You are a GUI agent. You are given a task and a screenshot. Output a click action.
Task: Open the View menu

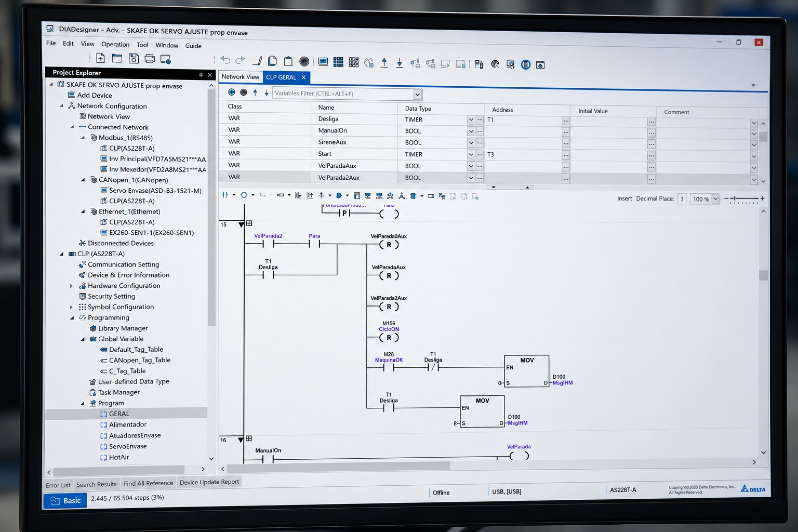coord(87,44)
